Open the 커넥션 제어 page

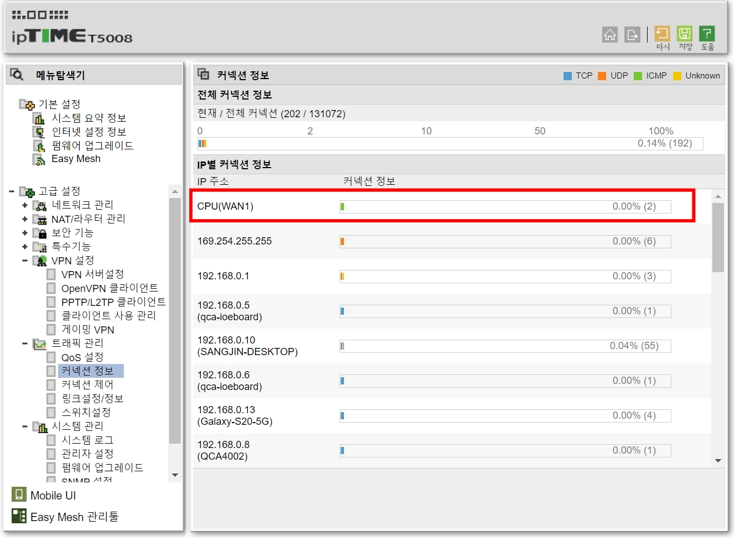point(87,384)
